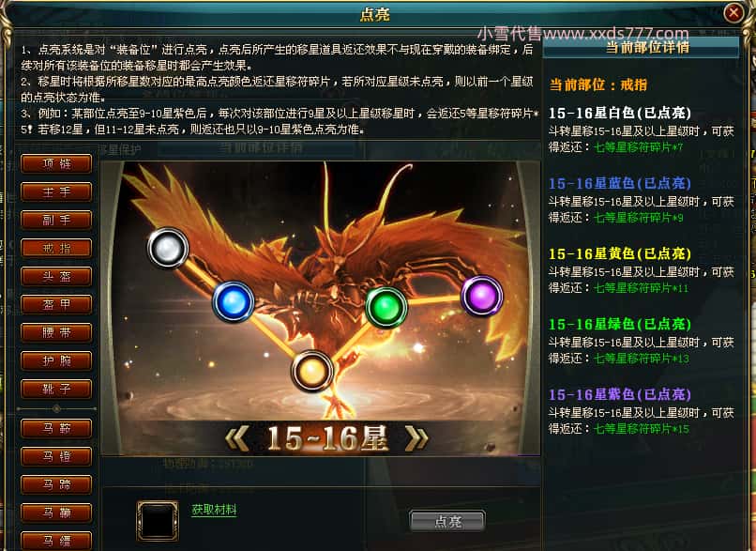Select the purple orb node
Screen dimensions: 756x551
tap(482, 296)
